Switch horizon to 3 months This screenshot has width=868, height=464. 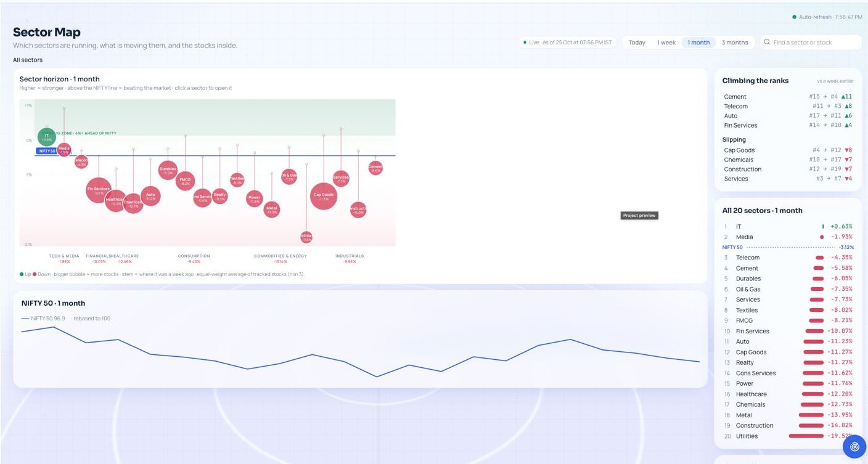point(735,43)
